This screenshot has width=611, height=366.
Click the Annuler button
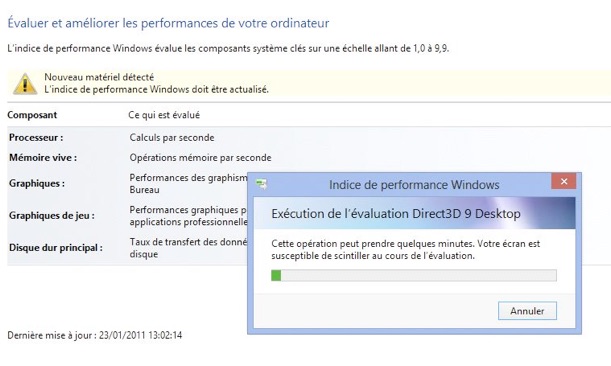pos(527,311)
